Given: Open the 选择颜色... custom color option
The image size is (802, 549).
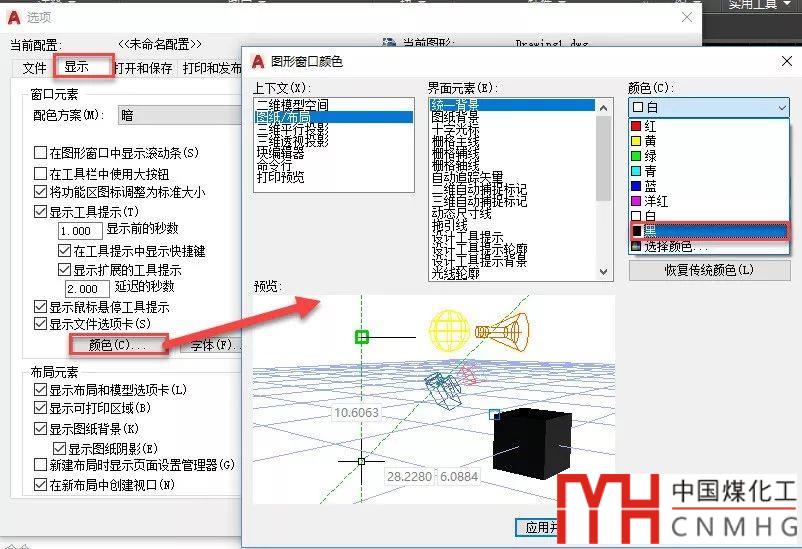Looking at the screenshot, I should tap(708, 247).
